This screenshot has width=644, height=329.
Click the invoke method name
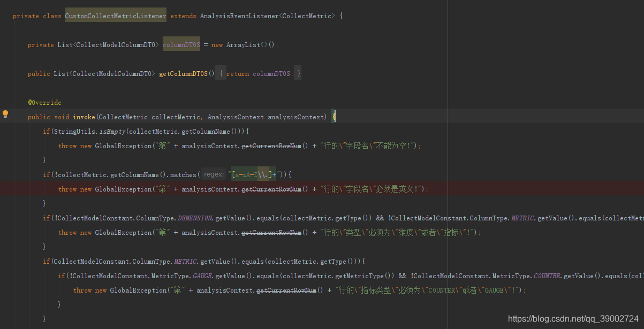pos(84,117)
